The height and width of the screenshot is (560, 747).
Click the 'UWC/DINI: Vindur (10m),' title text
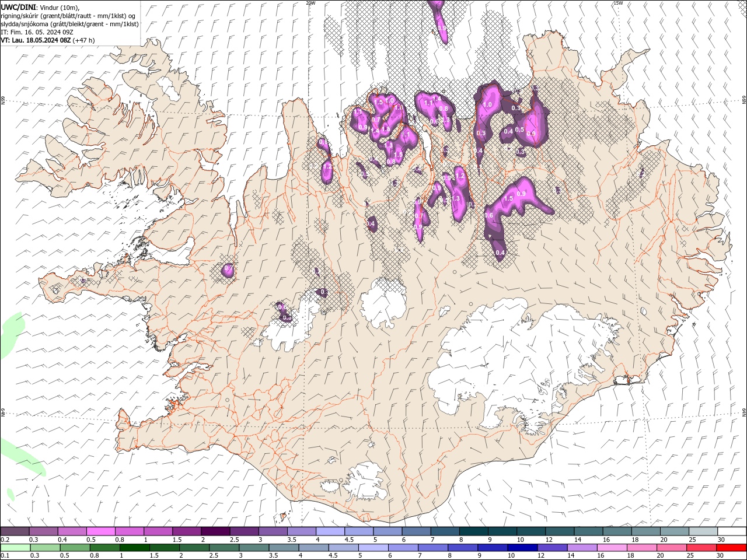[x=40, y=7]
